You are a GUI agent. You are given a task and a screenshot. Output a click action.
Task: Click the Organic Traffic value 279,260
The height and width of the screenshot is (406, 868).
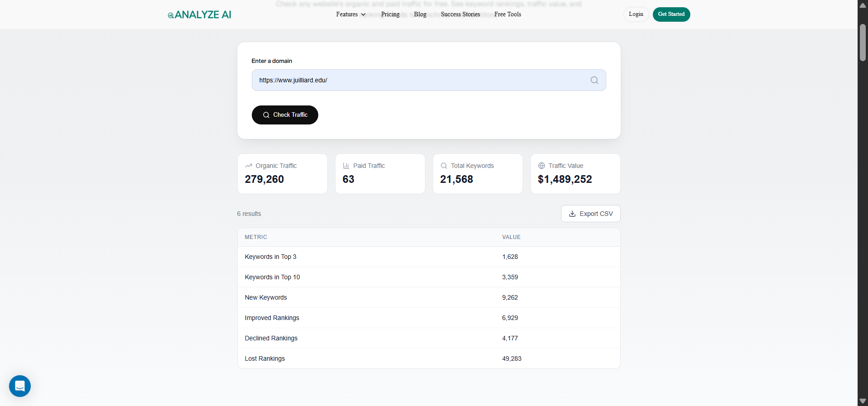[264, 179]
